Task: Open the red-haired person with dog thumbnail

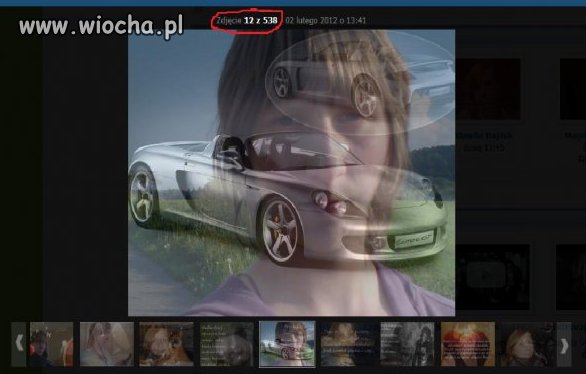Action: click(166, 344)
